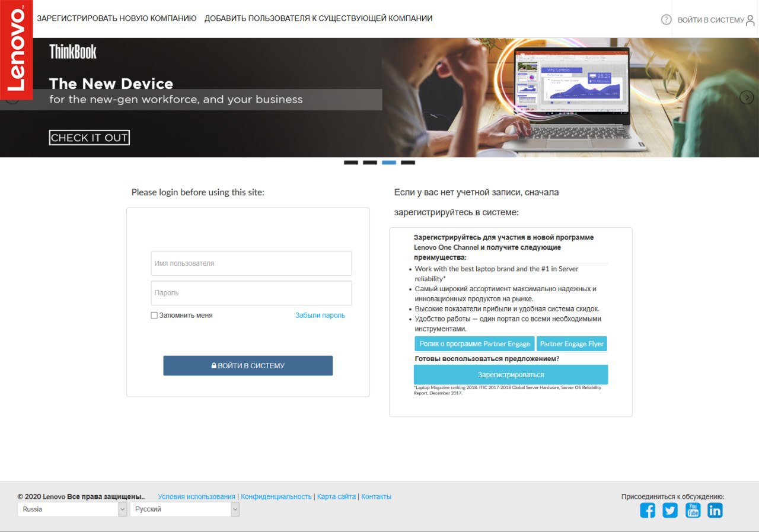Open ДОБАВИТЬ ПОЛЬЗОВАТЕЛЯ К СУЩЕСТВУЮЩЕЙ КОМПАНИИ menu item

pyautogui.click(x=318, y=18)
